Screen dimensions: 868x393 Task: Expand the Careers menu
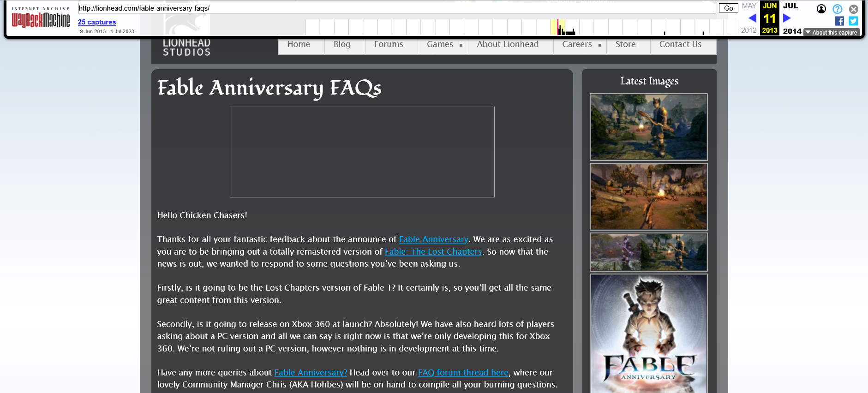[x=580, y=44]
